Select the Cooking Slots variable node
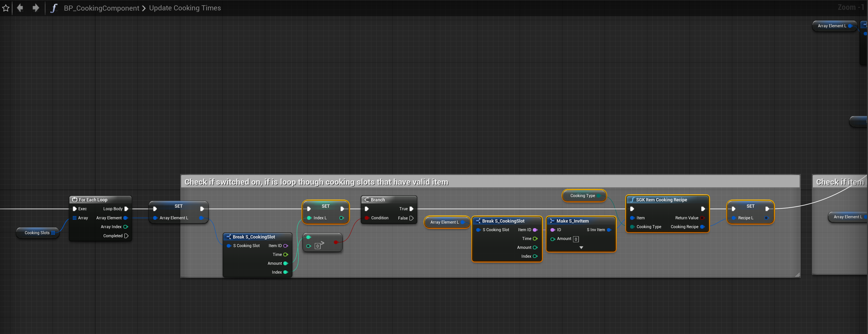The image size is (868, 334). pyautogui.click(x=37, y=233)
